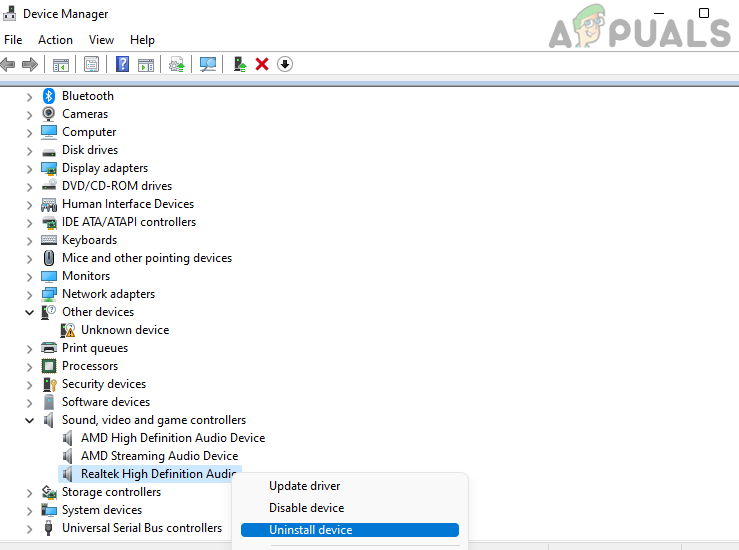Click the Computer category icon
This screenshot has height=550, width=739.
49,132
